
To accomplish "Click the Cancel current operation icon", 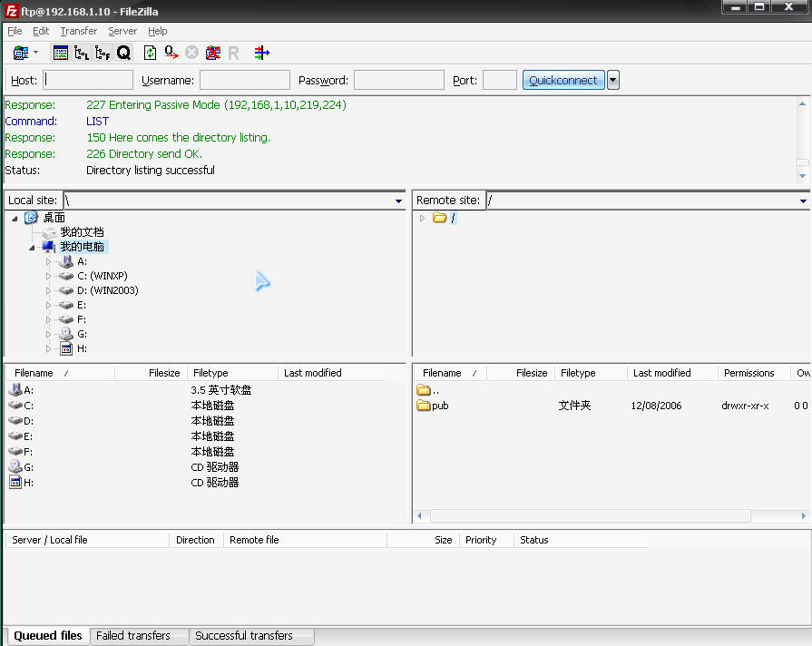I will [x=192, y=53].
